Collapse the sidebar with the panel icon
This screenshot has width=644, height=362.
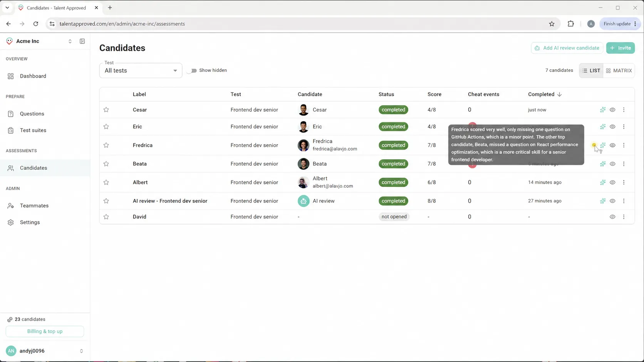point(82,41)
